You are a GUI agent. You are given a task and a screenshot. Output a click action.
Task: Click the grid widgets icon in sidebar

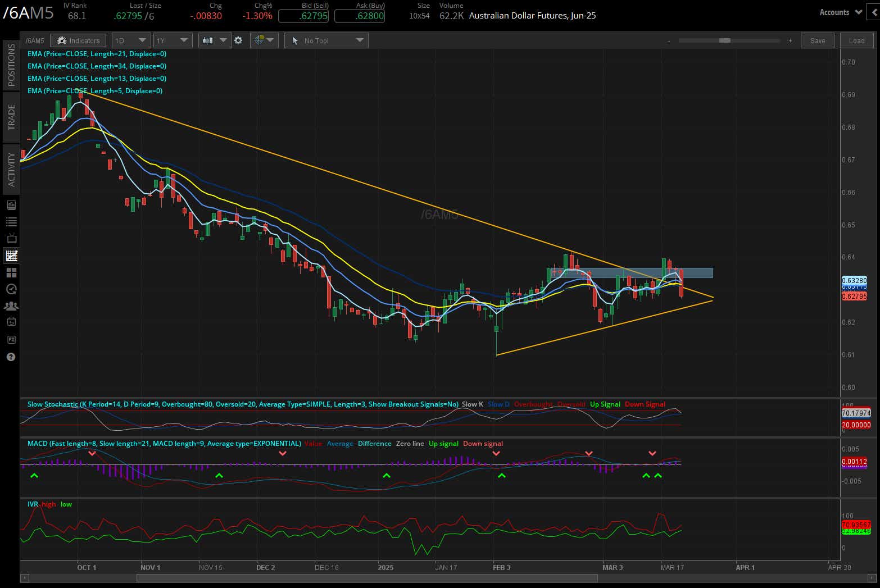(11, 272)
